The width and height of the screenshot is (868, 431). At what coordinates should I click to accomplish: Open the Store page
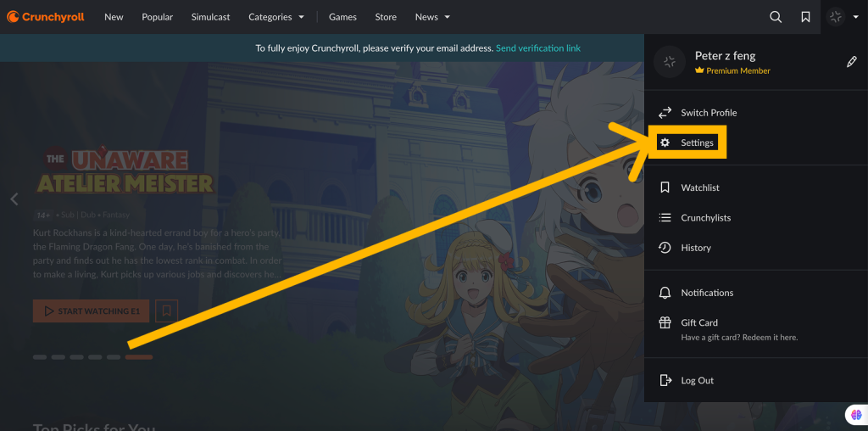coord(386,17)
